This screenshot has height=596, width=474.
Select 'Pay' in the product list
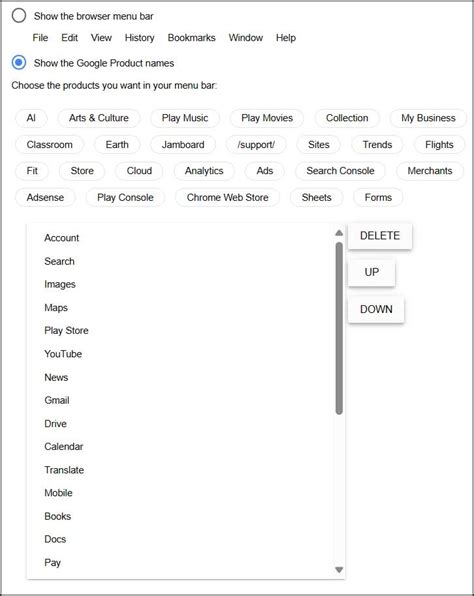pyautogui.click(x=181, y=563)
